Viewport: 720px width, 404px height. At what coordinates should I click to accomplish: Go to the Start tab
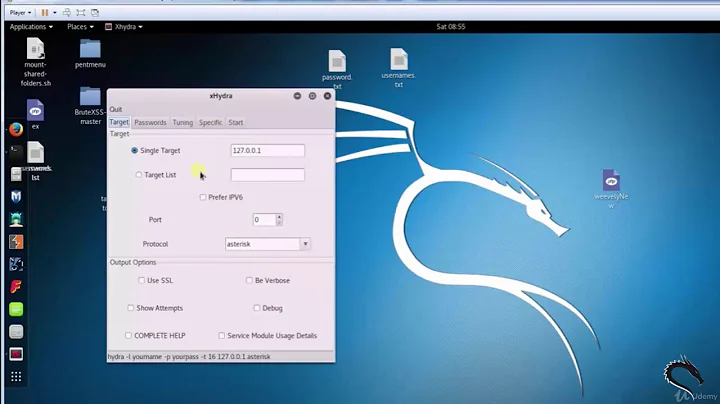pyautogui.click(x=236, y=123)
